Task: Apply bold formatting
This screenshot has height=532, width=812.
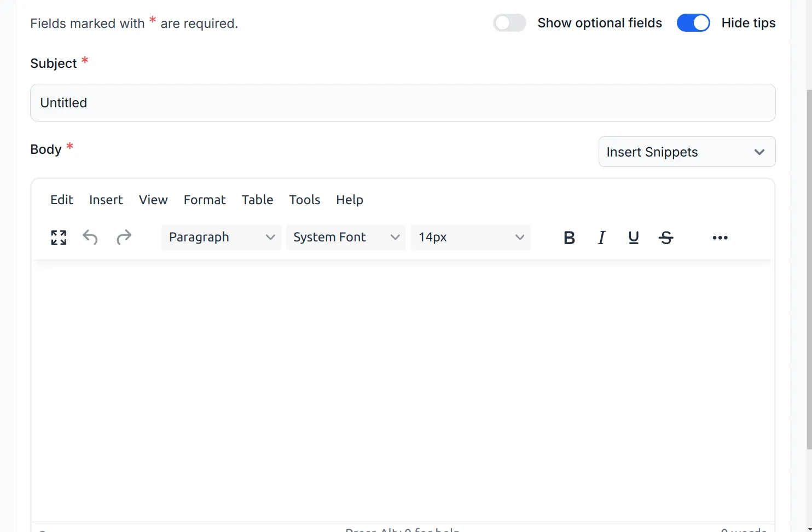Action: pyautogui.click(x=569, y=237)
